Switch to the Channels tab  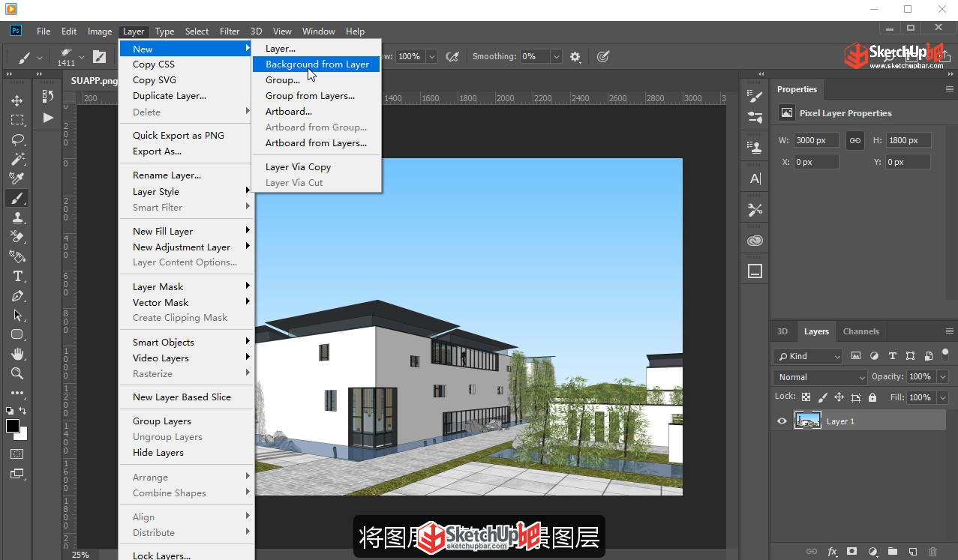[x=860, y=331]
